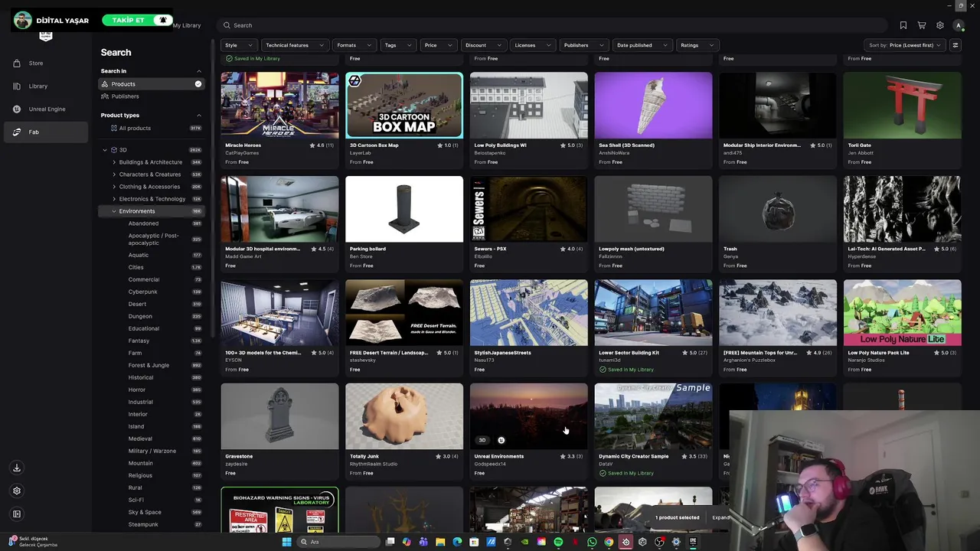
Task: Collapse the Environments category
Action: pos(114,211)
